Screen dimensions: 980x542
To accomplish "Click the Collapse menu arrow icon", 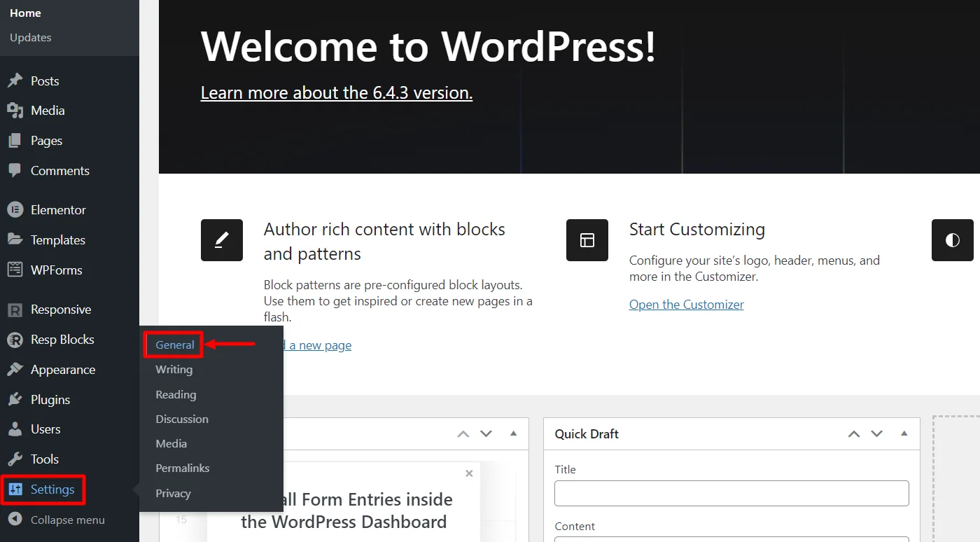I will [x=15, y=520].
